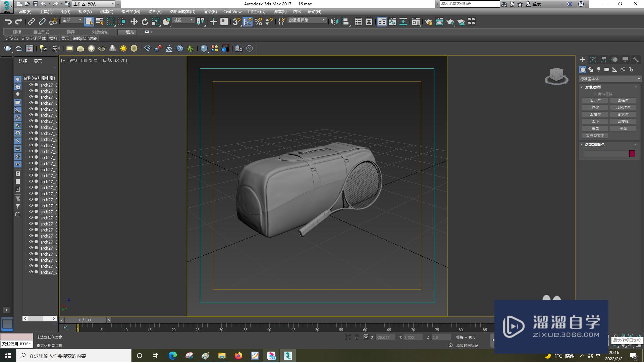The image size is (644, 363).
Task: Switch to the 自由形式 ribbon tab
Action: coord(41,32)
